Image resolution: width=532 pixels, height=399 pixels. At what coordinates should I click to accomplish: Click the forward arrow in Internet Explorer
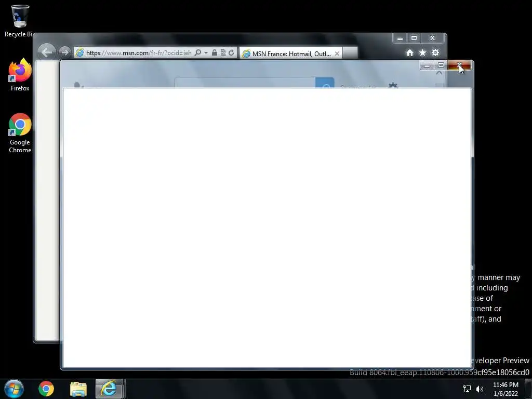point(64,52)
